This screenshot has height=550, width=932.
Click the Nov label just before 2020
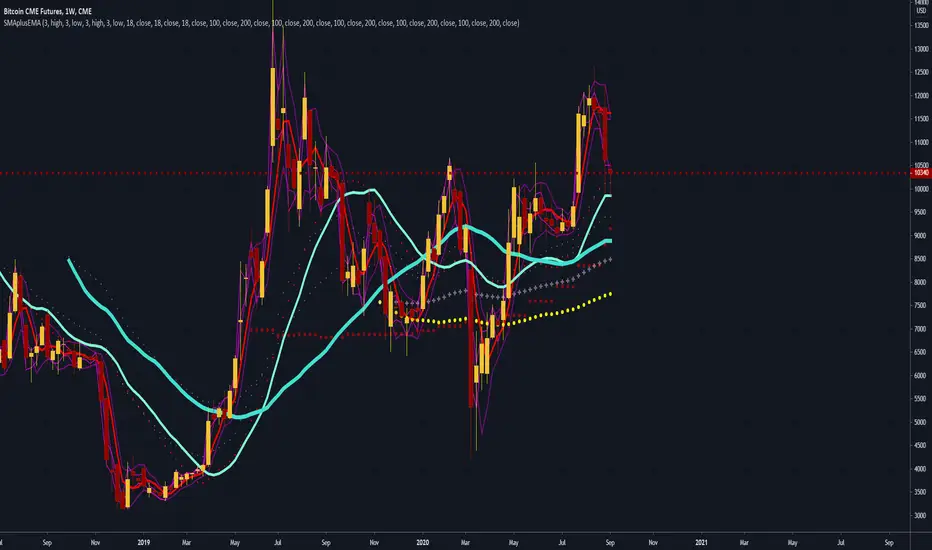coord(374,543)
